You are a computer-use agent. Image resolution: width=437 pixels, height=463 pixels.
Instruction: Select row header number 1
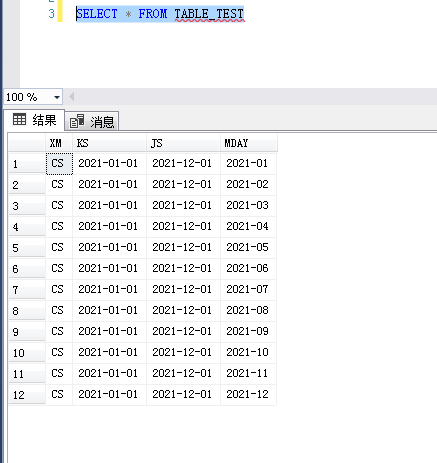[x=27, y=164]
